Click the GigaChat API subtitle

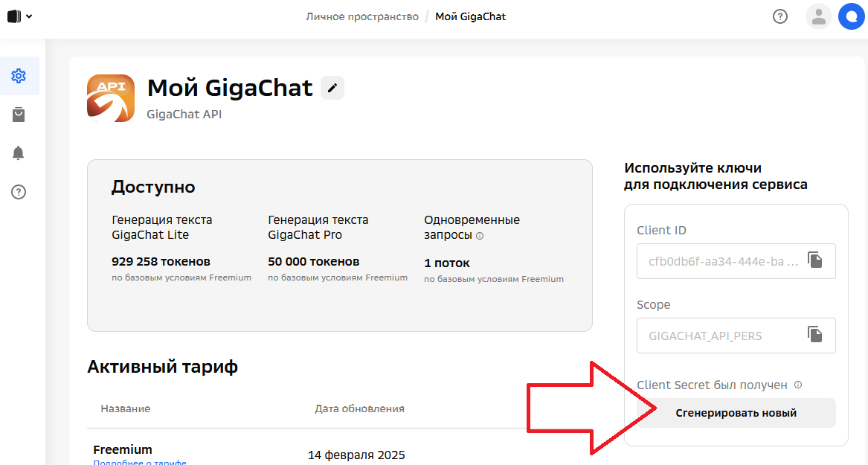point(184,114)
